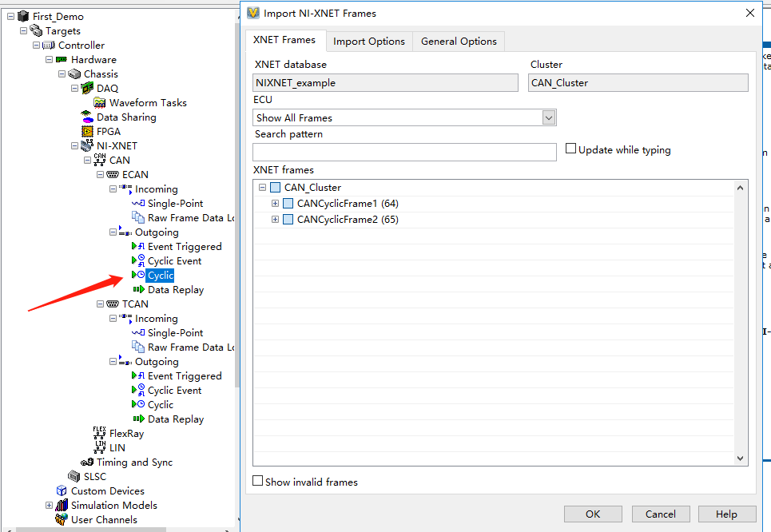Click the Cluster name field
Viewport: 771px width, 532px height.
coord(638,82)
